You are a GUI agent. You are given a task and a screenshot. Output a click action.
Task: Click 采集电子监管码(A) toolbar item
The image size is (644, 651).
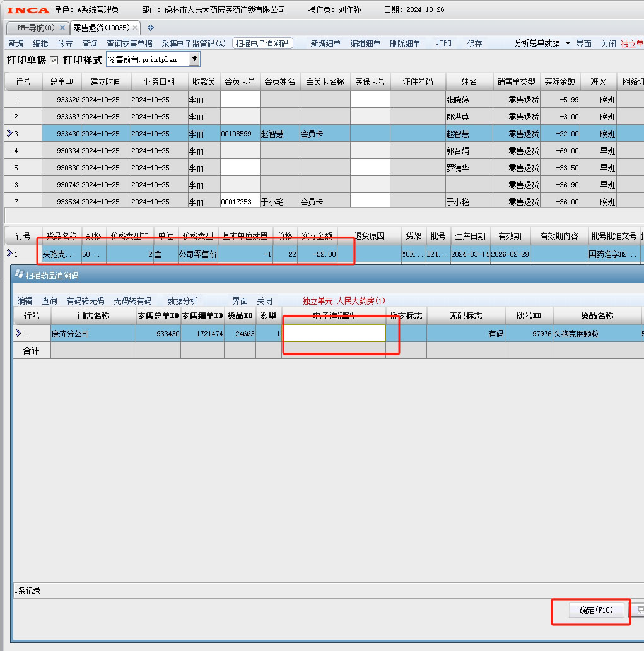click(194, 44)
